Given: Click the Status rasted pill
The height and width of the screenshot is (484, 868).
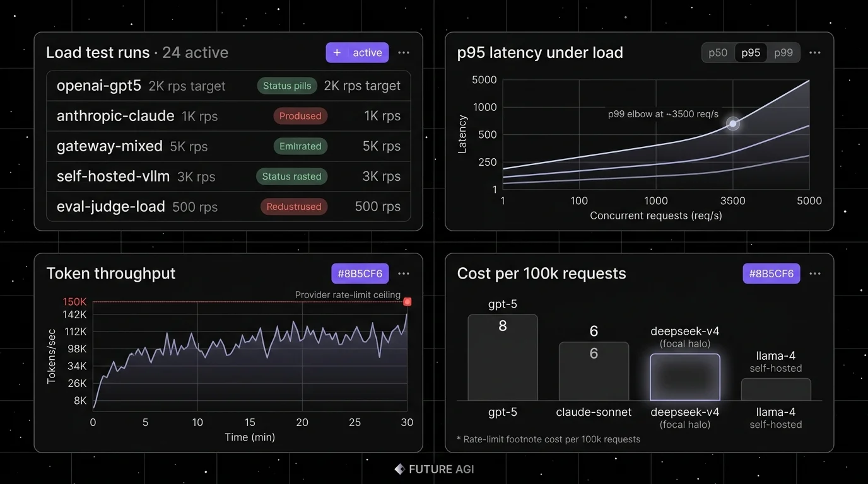Looking at the screenshot, I should coord(291,176).
